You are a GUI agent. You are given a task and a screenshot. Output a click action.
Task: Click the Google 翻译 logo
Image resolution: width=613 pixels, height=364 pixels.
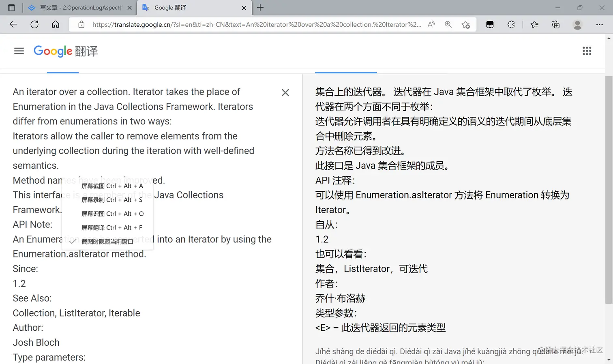coord(66,51)
